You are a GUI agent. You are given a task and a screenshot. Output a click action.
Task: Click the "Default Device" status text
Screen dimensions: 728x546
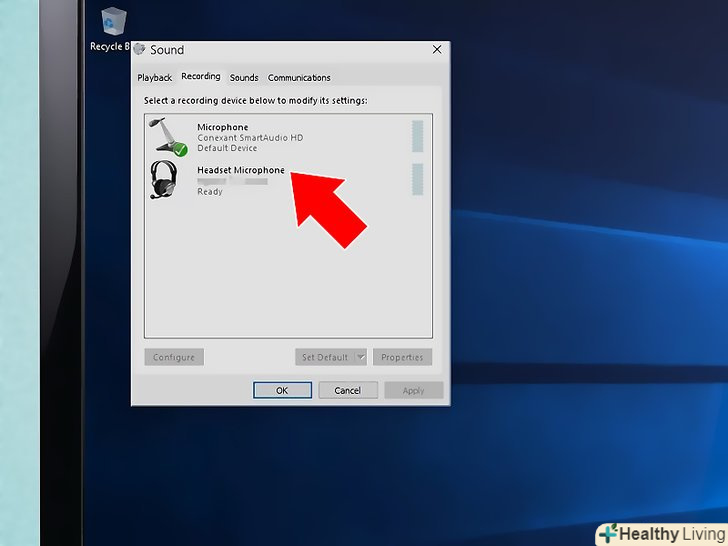[x=227, y=148]
